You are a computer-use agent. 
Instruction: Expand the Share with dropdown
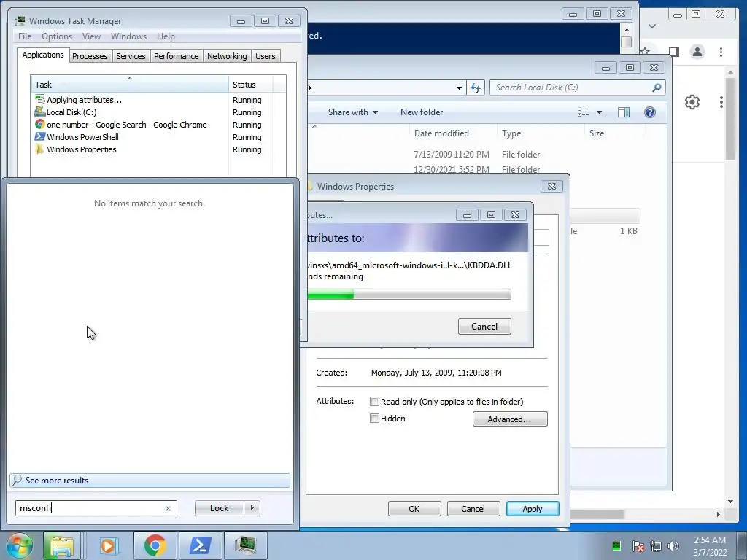353,112
